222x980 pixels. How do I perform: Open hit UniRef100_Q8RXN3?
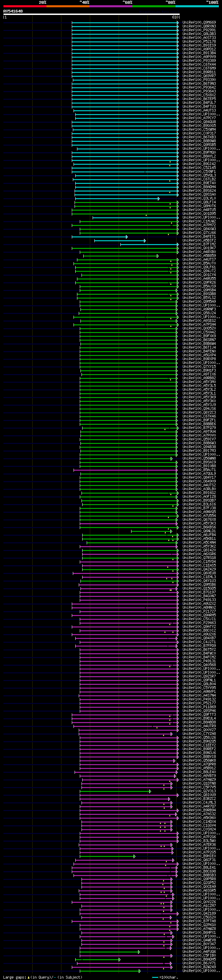[x=199, y=26]
